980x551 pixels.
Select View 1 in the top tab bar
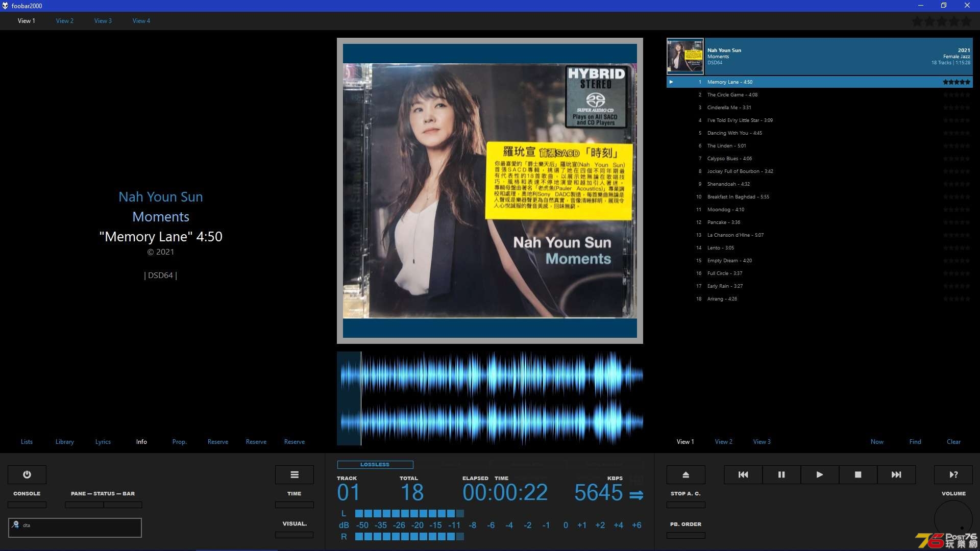point(27,21)
